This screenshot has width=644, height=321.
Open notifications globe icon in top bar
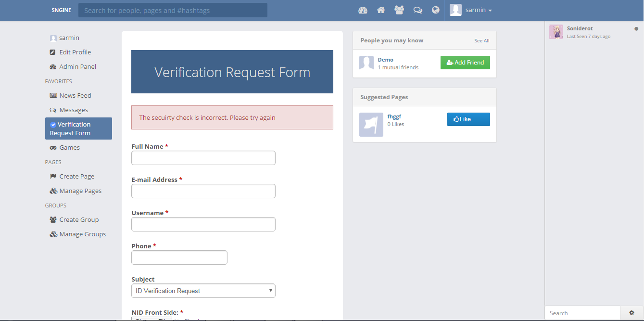tap(436, 10)
